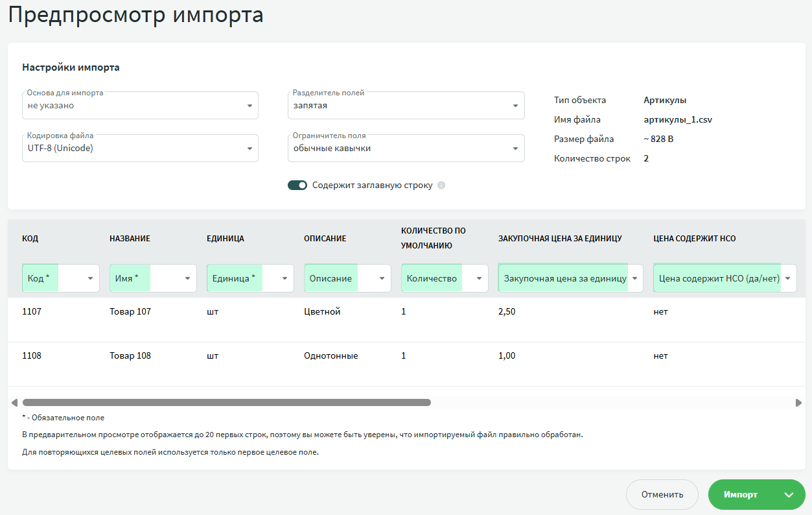Screen dimensions: 812x515
Task: Expand the 'Количество' mapping dropdown
Action: pos(445,278)
